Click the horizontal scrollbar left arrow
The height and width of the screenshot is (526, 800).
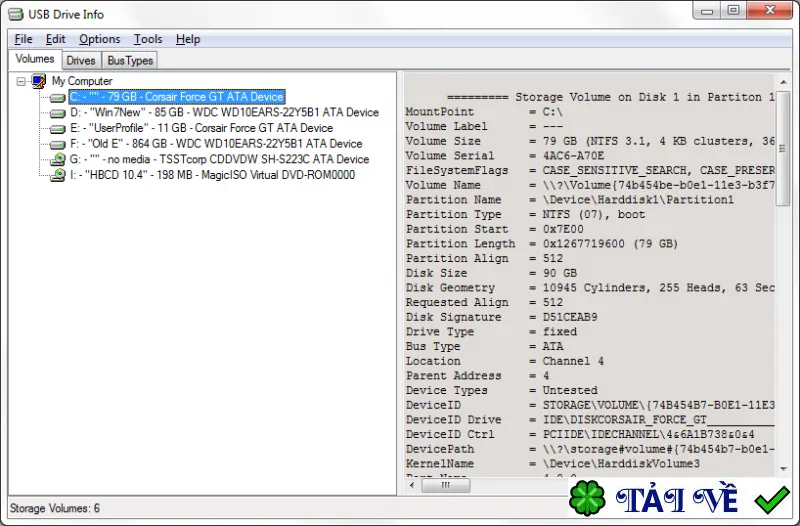pos(412,485)
